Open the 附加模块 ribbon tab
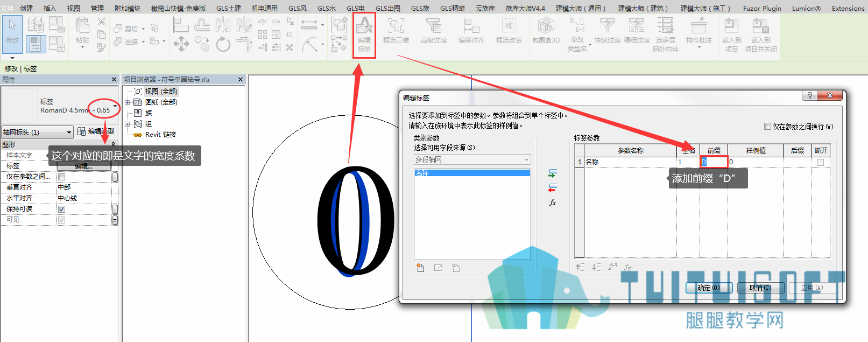This screenshot has width=868, height=342. point(127,8)
